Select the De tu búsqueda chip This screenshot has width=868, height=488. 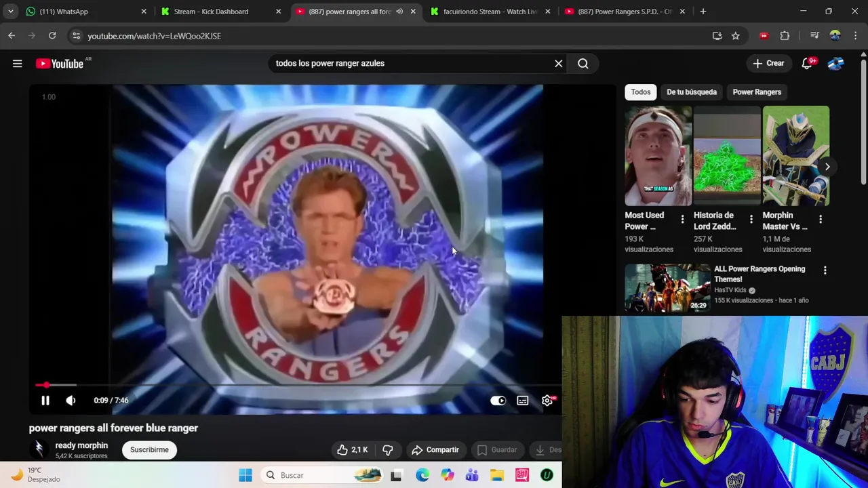(692, 92)
